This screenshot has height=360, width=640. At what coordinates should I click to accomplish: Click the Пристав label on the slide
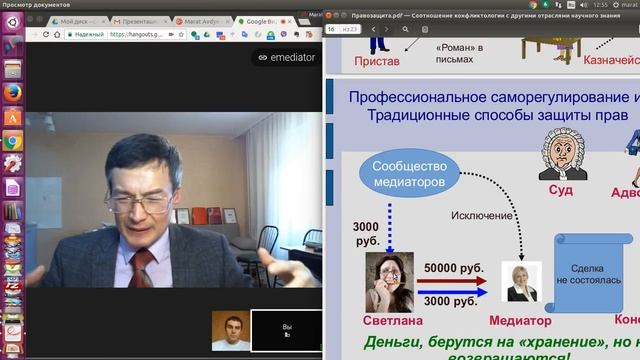[377, 61]
